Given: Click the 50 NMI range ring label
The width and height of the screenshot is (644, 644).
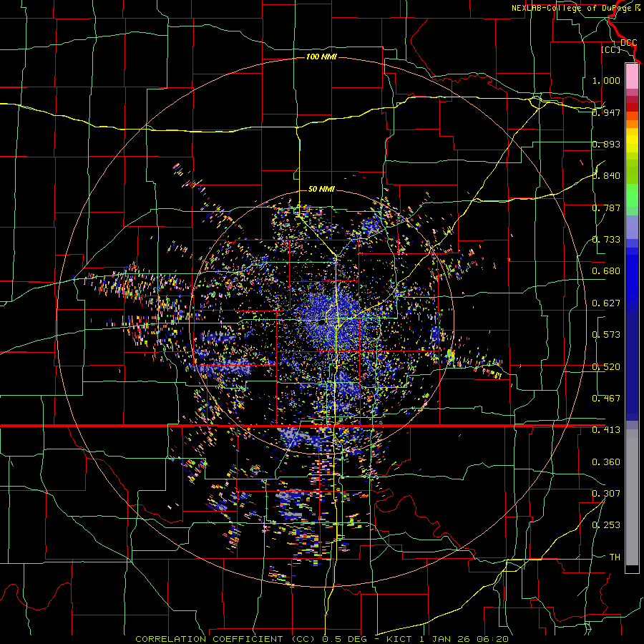Looking at the screenshot, I should (x=321, y=189).
